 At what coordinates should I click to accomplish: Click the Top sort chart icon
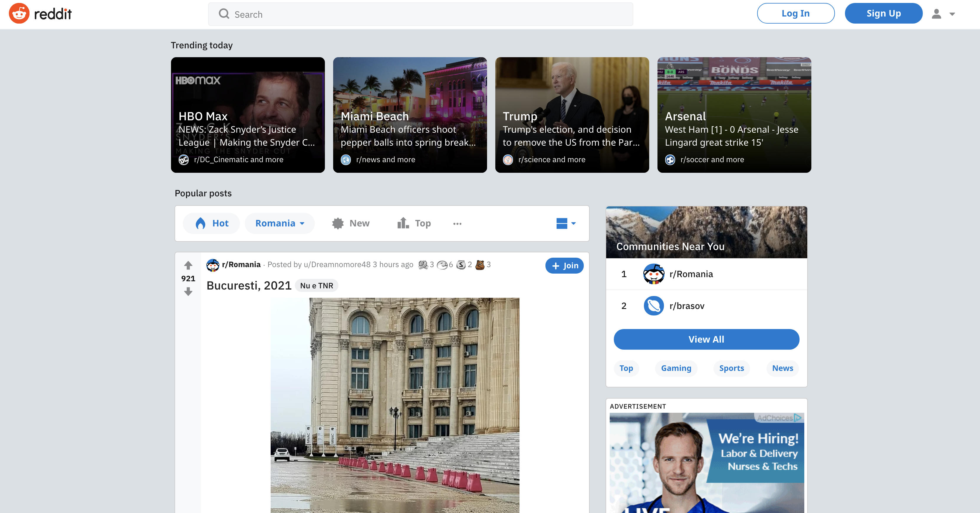pos(403,223)
